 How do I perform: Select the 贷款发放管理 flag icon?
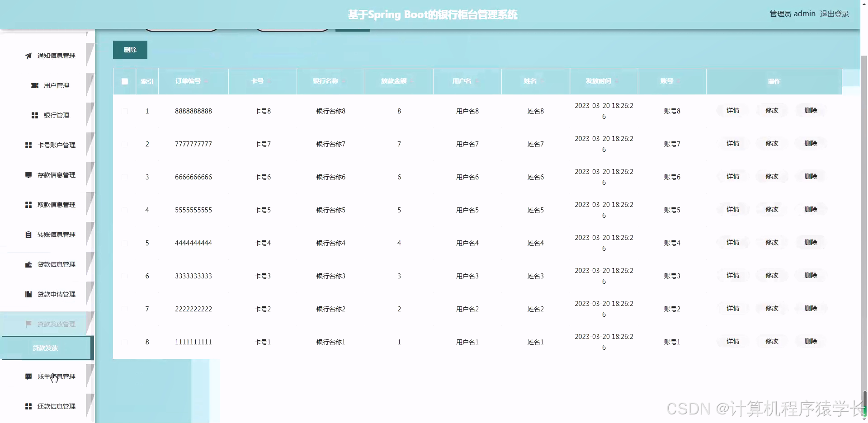28,324
